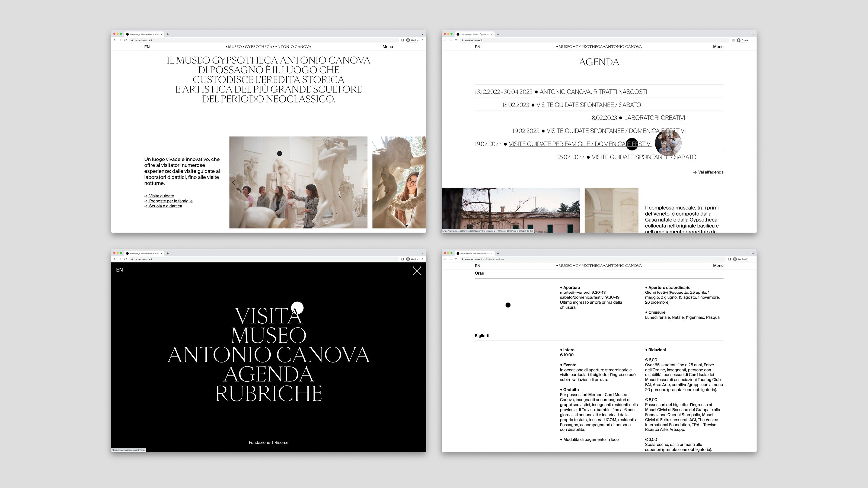Viewport: 868px width, 488px height.
Task: Switch language with EN on black menu
Action: pos(119,270)
